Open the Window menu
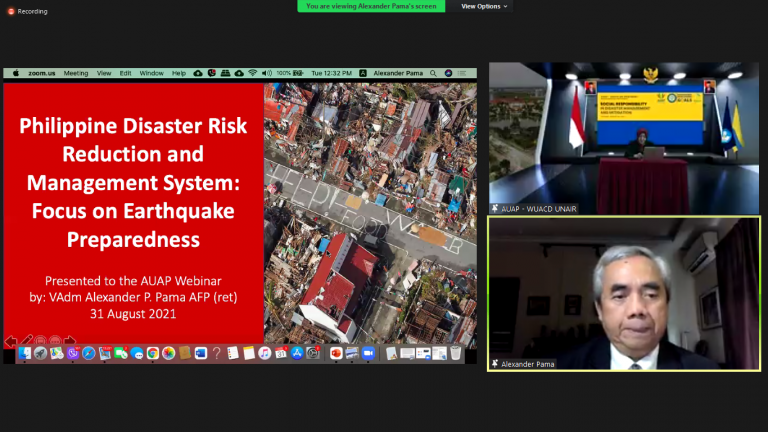The width and height of the screenshot is (768, 432). 151,73
